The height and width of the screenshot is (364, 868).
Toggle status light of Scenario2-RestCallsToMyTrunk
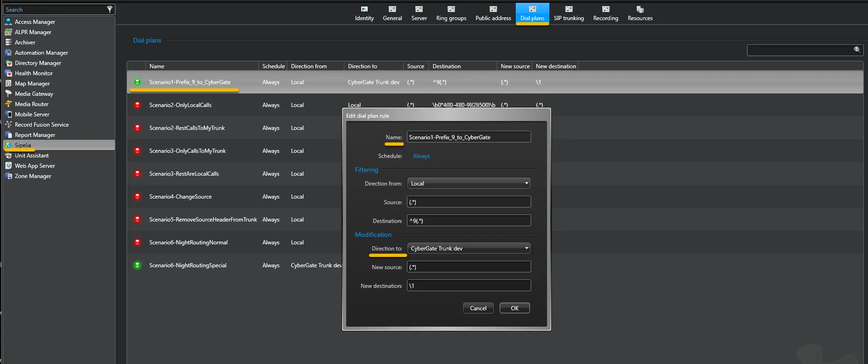point(137,128)
